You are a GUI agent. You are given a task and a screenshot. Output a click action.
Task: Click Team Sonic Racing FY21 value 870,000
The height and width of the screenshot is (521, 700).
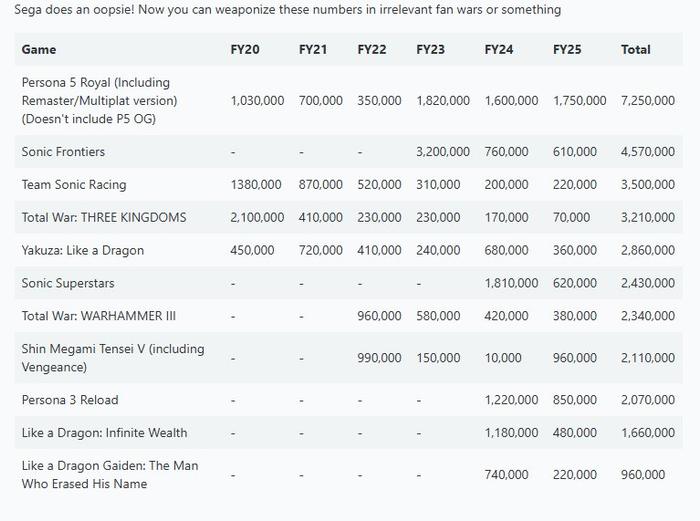(321, 184)
